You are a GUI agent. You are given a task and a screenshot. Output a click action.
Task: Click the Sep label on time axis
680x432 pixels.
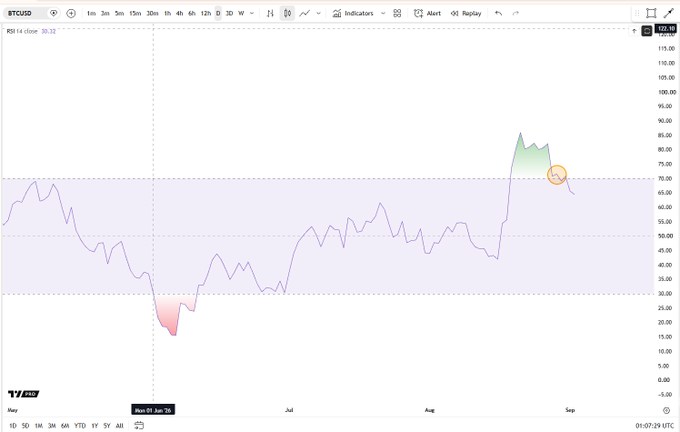(x=570, y=410)
